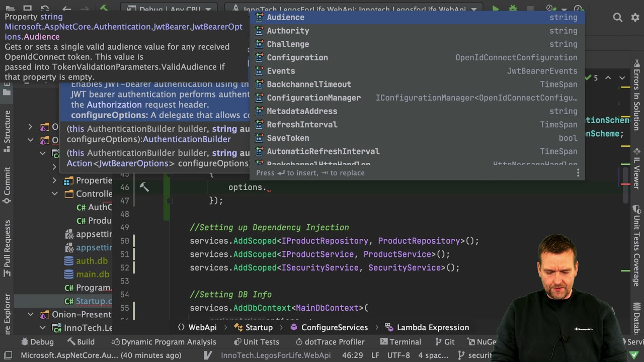Click caret position 46:29 in status bar

click(x=352, y=355)
